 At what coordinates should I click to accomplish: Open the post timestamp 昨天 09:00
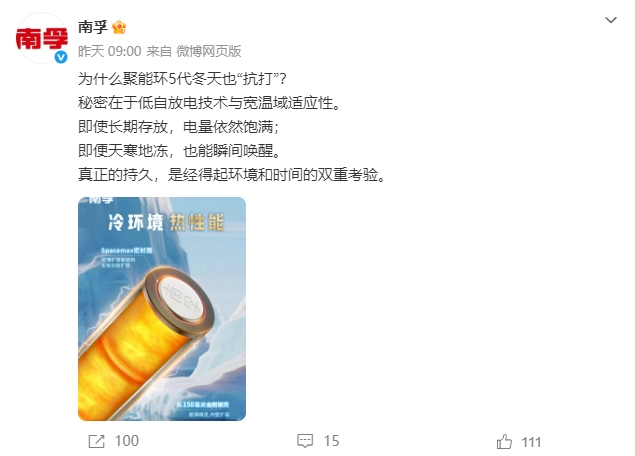point(109,51)
